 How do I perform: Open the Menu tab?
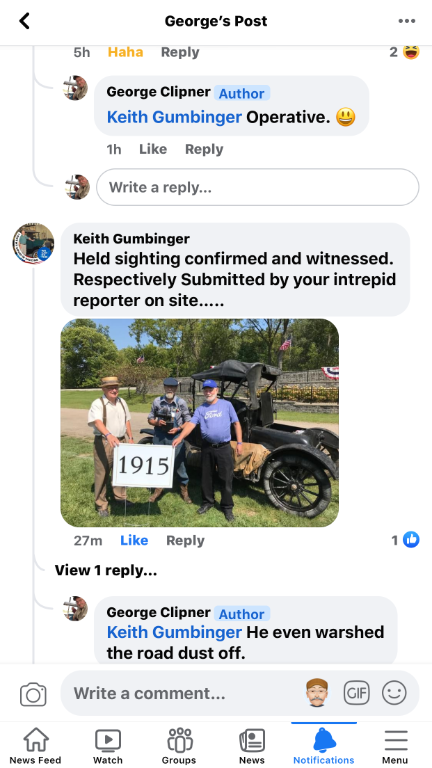[395, 746]
